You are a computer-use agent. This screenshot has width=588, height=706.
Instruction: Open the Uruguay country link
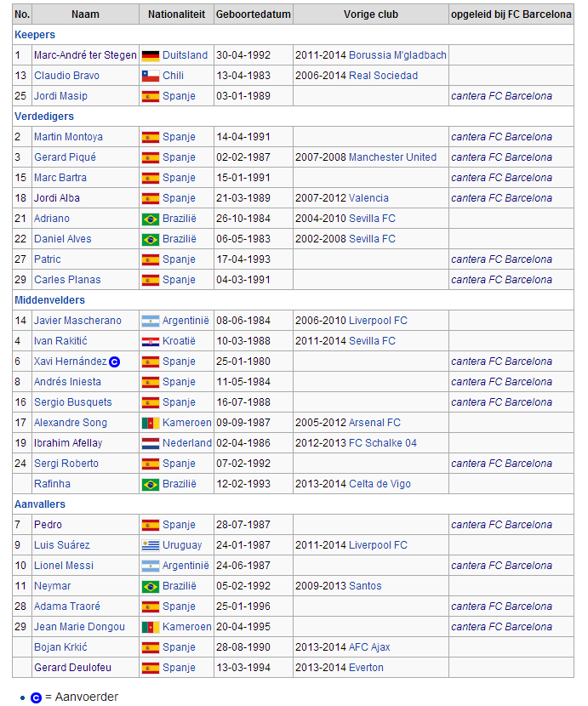[182, 545]
